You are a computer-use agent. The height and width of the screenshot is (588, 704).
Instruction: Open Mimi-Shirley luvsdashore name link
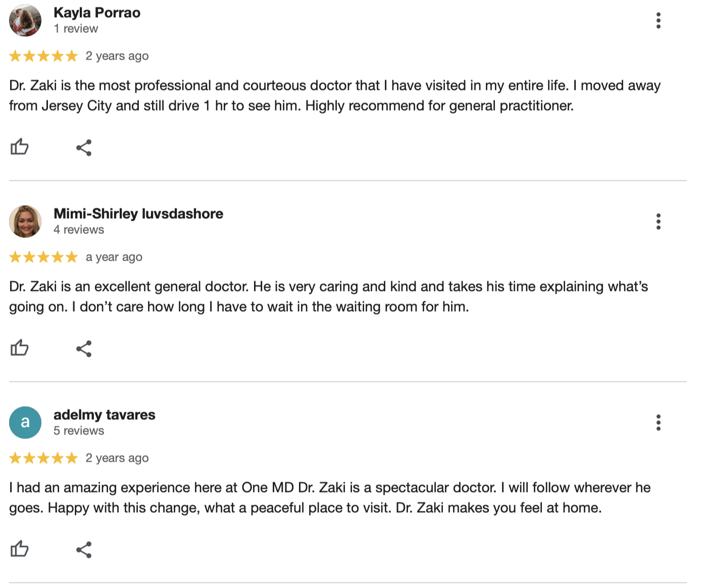pyautogui.click(x=138, y=214)
